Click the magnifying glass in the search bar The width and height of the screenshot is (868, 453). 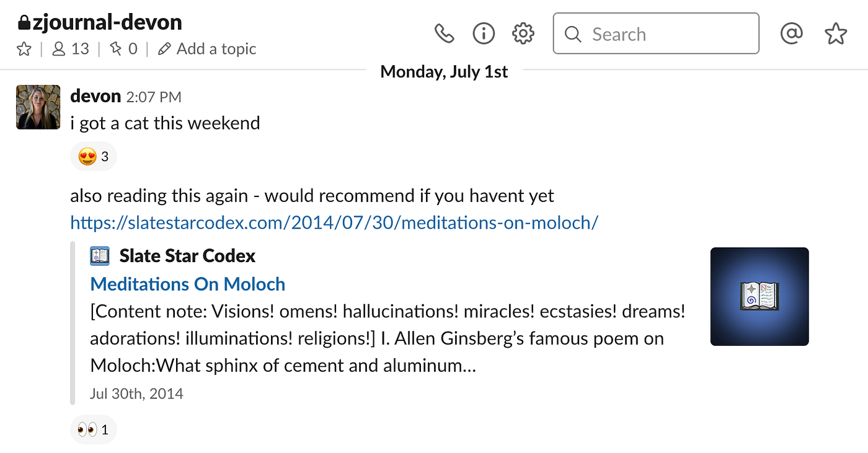pos(572,33)
